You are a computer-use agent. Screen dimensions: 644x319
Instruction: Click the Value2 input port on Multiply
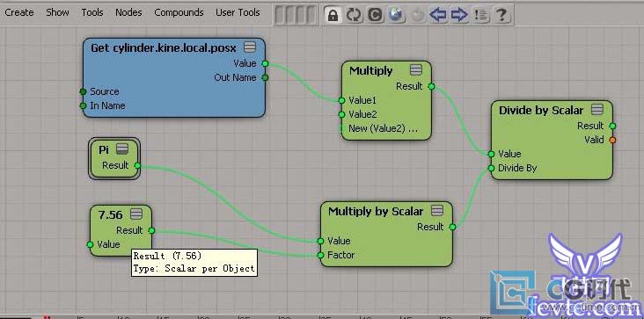point(341,114)
